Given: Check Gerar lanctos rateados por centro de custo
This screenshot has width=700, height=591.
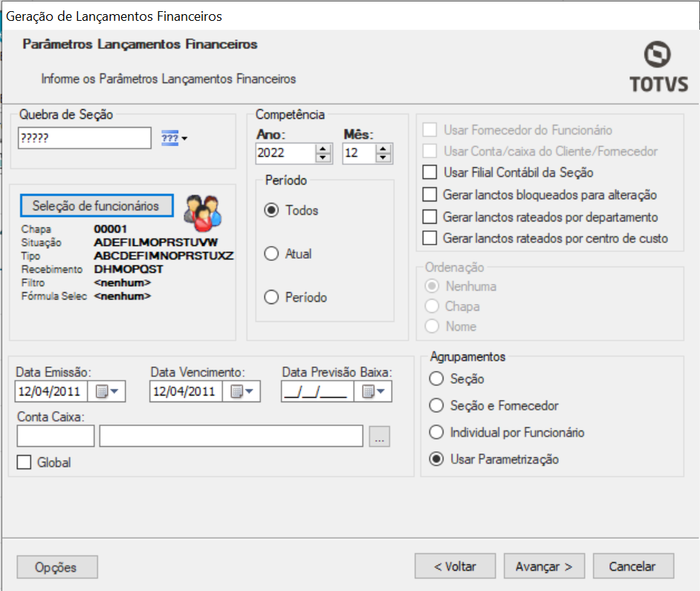Looking at the screenshot, I should coord(430,238).
